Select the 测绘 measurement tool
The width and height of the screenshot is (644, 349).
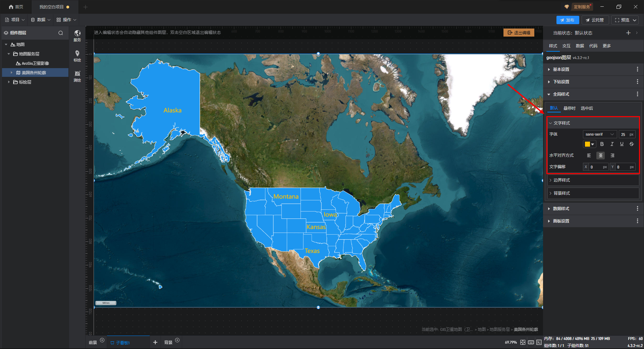tap(77, 76)
